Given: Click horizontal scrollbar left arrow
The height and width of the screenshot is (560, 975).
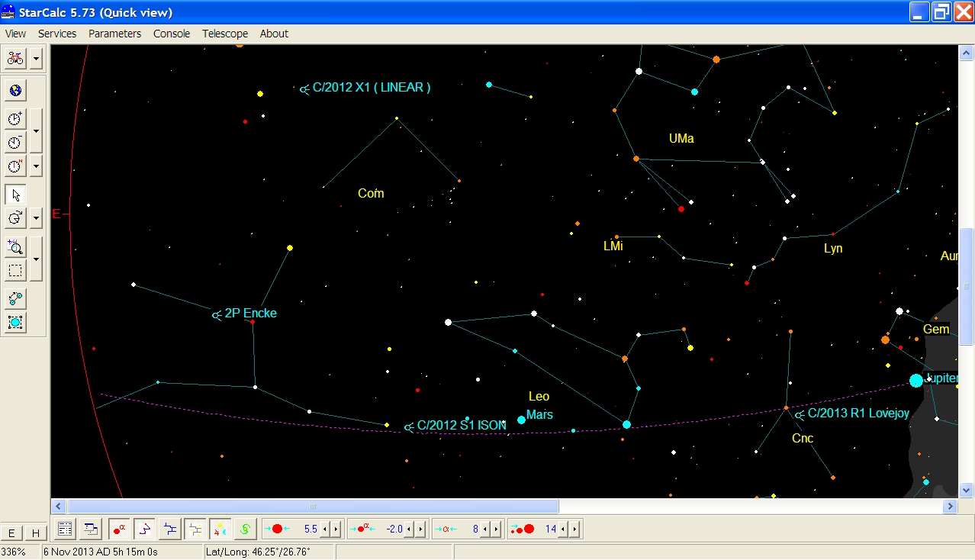Looking at the screenshot, I should [x=58, y=507].
